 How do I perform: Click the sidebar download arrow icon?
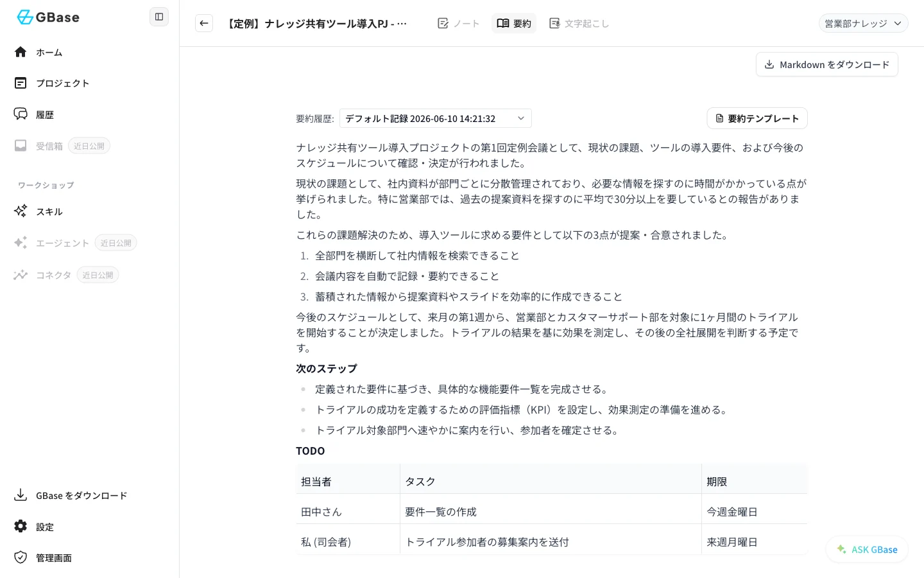[21, 495]
